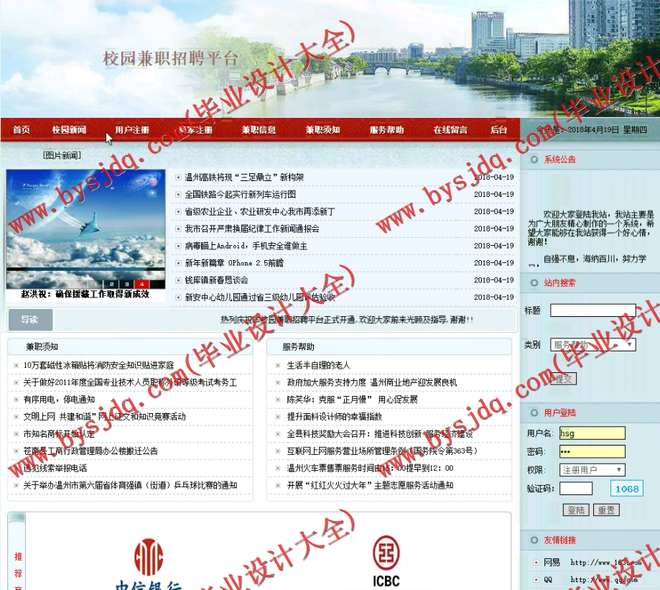
Task: Open the 赵洪祝 image caption link
Action: pyautogui.click(x=85, y=294)
